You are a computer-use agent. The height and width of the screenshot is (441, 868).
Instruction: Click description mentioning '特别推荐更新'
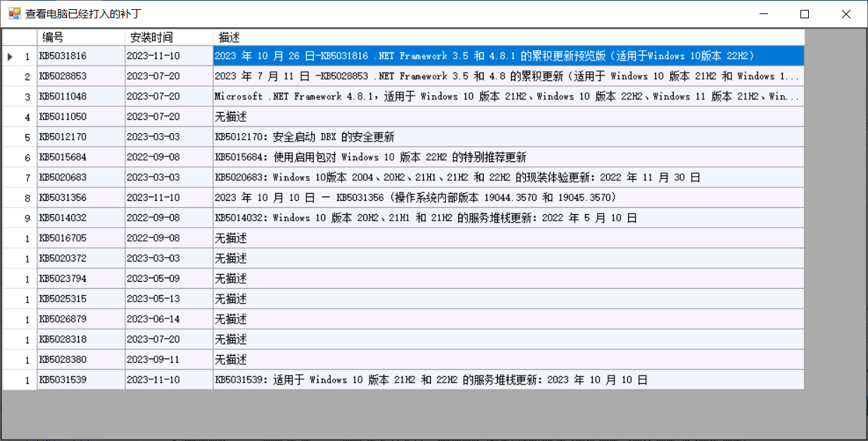point(508,157)
